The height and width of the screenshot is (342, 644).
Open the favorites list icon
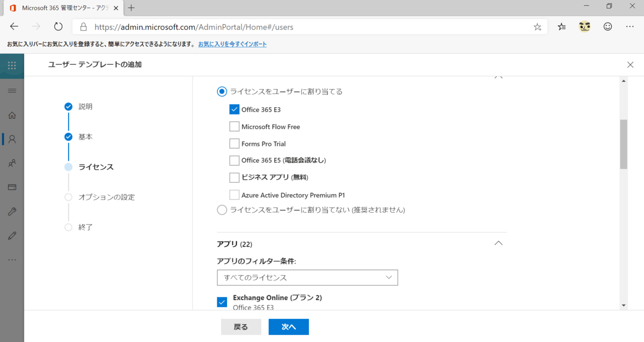pyautogui.click(x=561, y=27)
